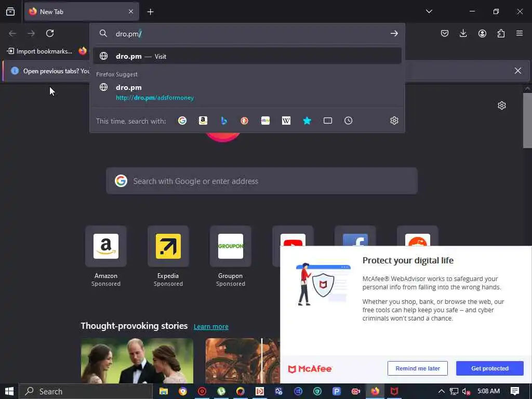Open a new tab with plus button
Viewport: 532px width, 399px height.
(x=150, y=12)
